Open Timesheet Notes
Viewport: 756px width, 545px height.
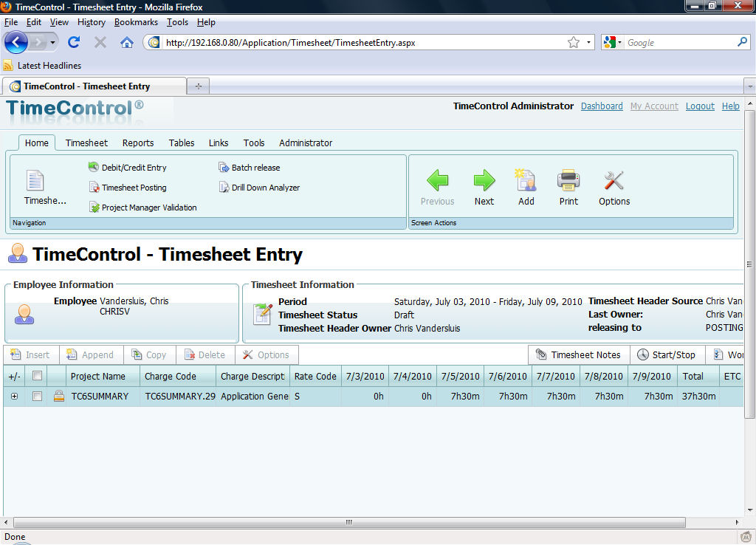tap(579, 355)
